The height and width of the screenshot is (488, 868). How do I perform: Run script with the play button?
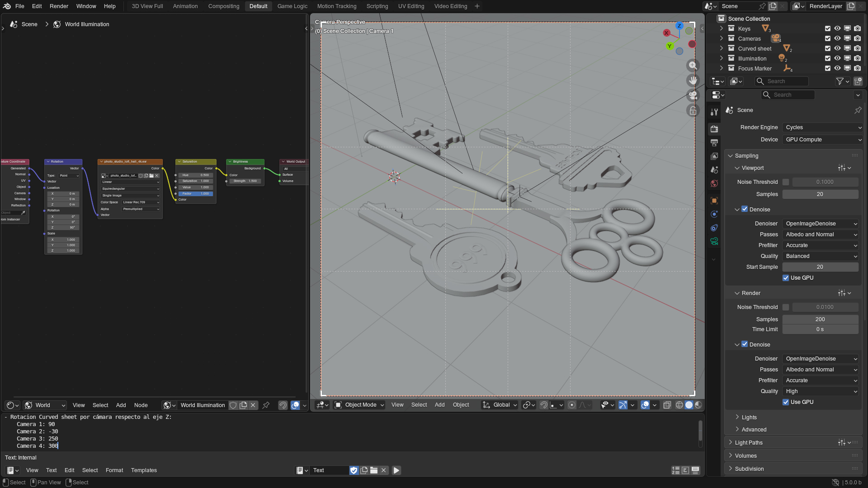[396, 470]
